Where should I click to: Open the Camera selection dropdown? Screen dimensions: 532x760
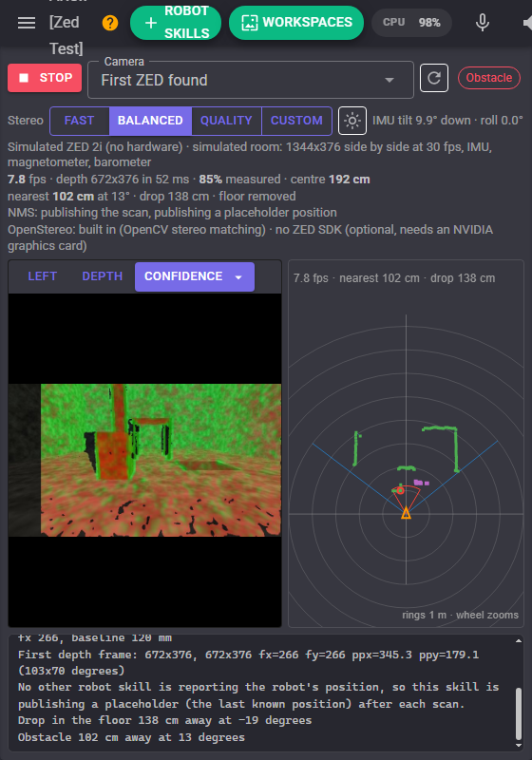point(251,80)
